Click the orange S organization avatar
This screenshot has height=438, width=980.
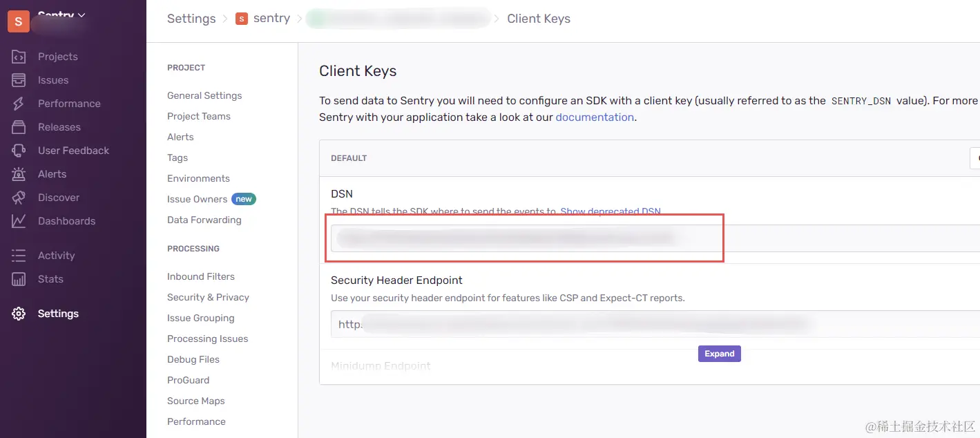coord(18,21)
